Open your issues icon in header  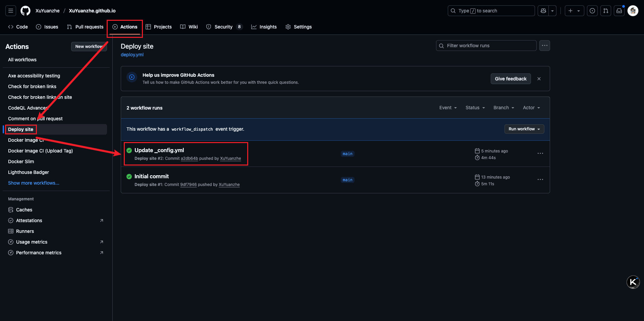click(x=592, y=11)
